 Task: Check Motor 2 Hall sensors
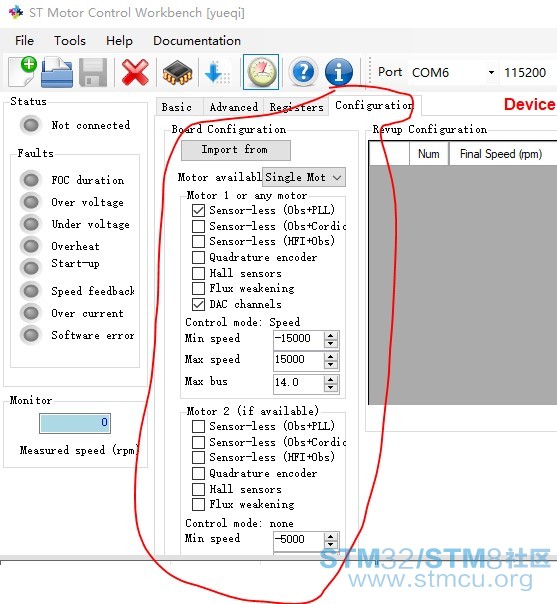[x=198, y=489]
